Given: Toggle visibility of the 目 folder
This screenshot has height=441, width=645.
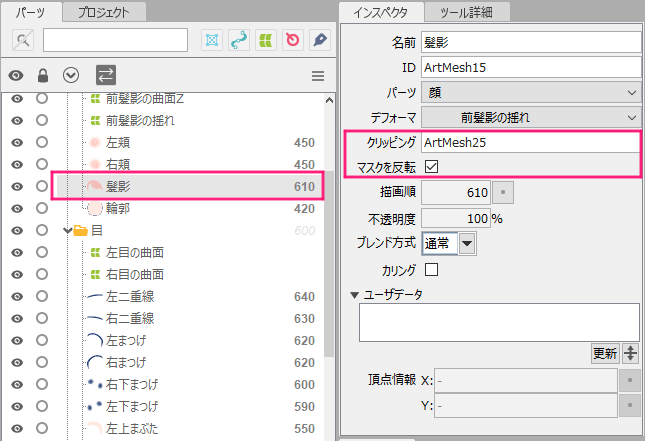Looking at the screenshot, I should (x=17, y=230).
